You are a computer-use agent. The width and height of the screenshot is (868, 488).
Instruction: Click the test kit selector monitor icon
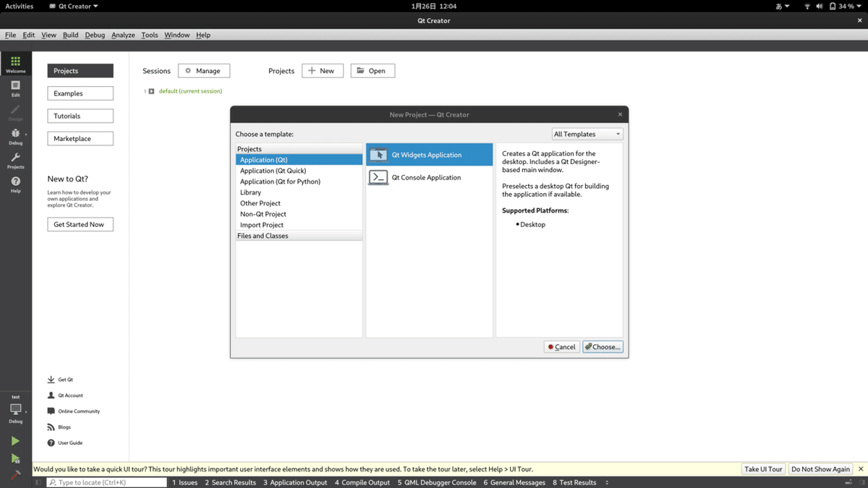pyautogui.click(x=15, y=408)
